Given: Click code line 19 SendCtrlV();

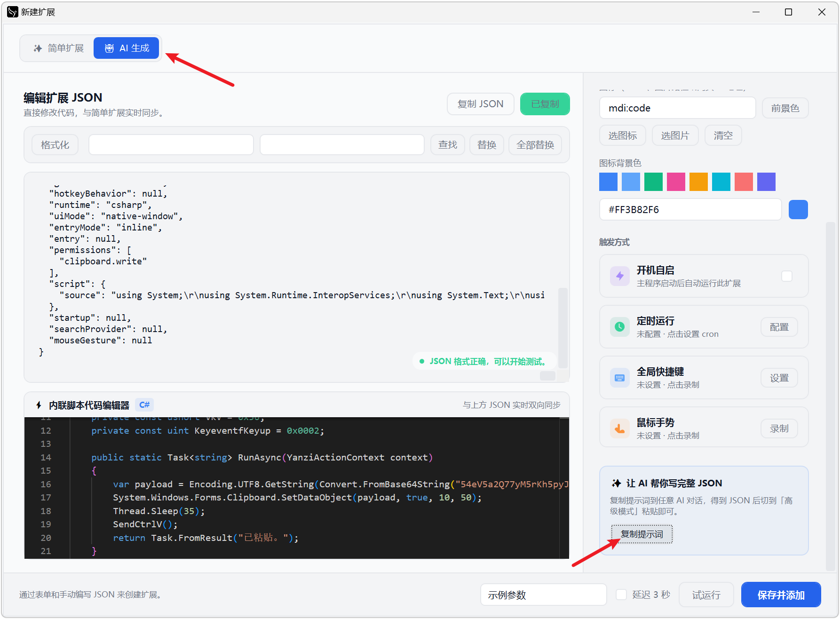Looking at the screenshot, I should 145,524.
